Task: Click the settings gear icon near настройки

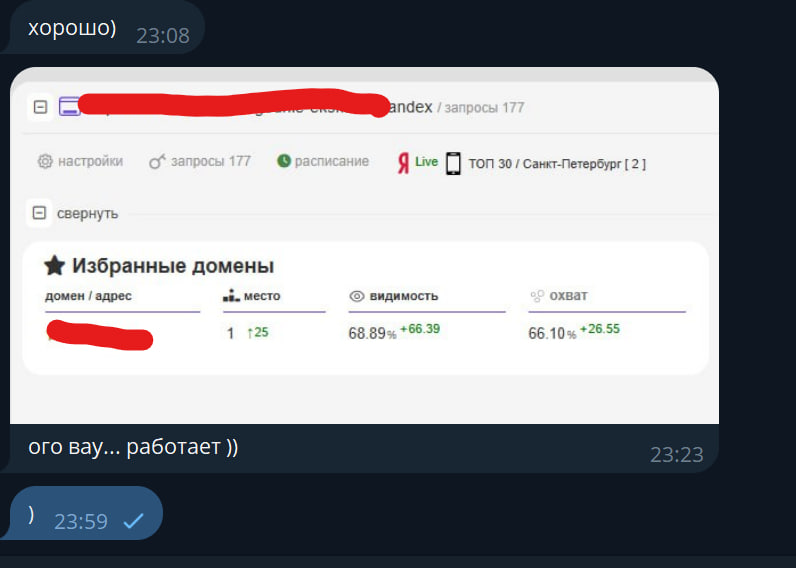Action: 45,161
